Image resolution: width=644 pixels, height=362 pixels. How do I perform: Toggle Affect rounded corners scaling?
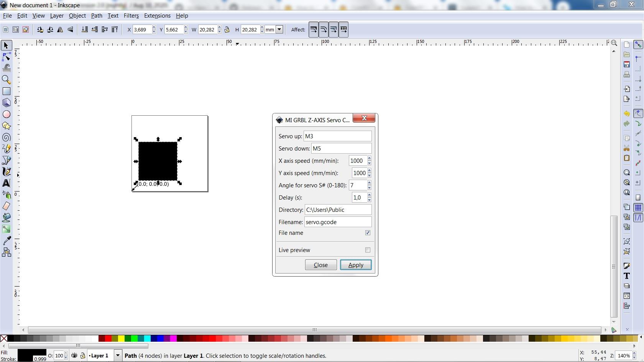tap(324, 30)
